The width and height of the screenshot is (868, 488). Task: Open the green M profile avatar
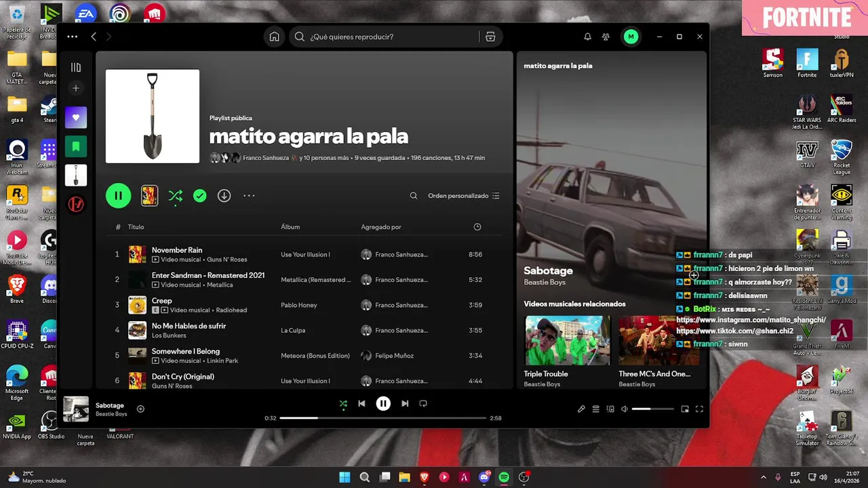pos(631,37)
